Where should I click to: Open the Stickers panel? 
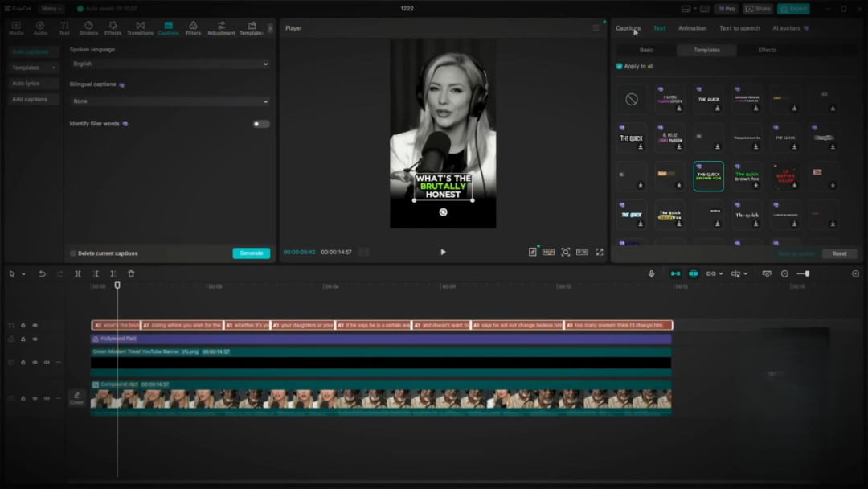[x=88, y=28]
